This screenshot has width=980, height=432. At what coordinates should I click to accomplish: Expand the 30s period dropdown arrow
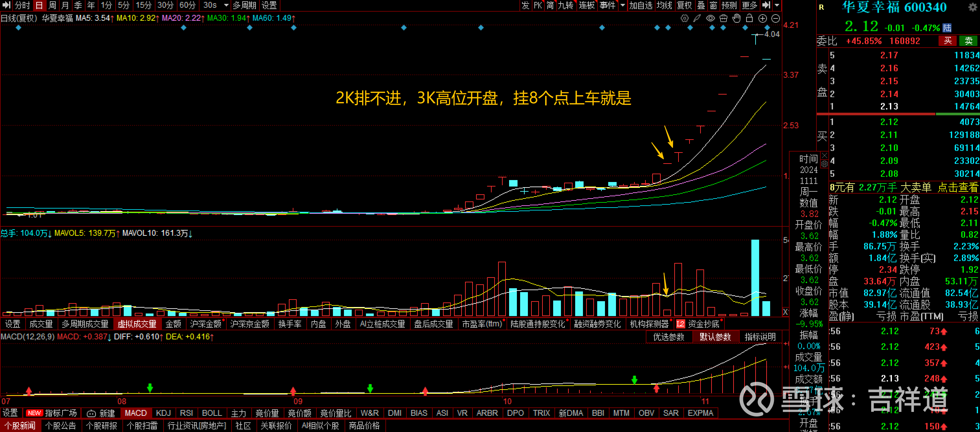coord(226,5)
